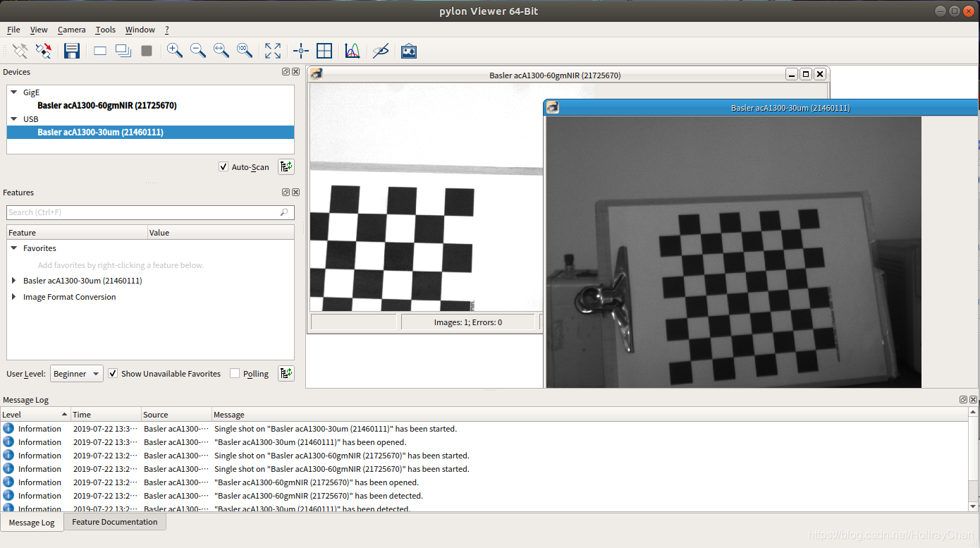Open the File menu
Viewport: 980px width, 548px height.
pyautogui.click(x=13, y=30)
